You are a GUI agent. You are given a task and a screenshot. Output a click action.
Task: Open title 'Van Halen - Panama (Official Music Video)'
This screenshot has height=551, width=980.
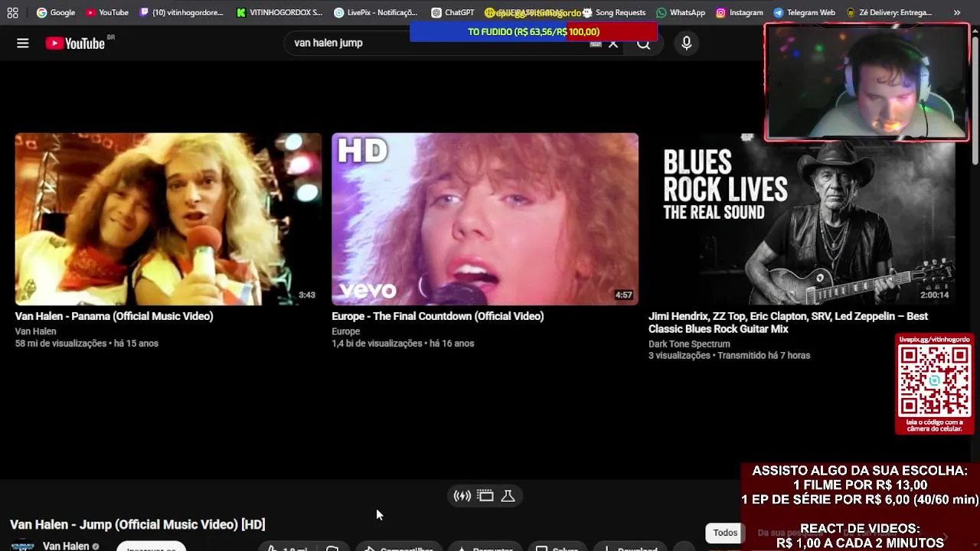(114, 316)
